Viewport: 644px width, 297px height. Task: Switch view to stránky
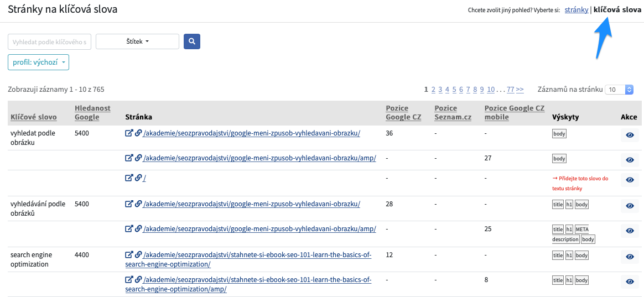577,10
